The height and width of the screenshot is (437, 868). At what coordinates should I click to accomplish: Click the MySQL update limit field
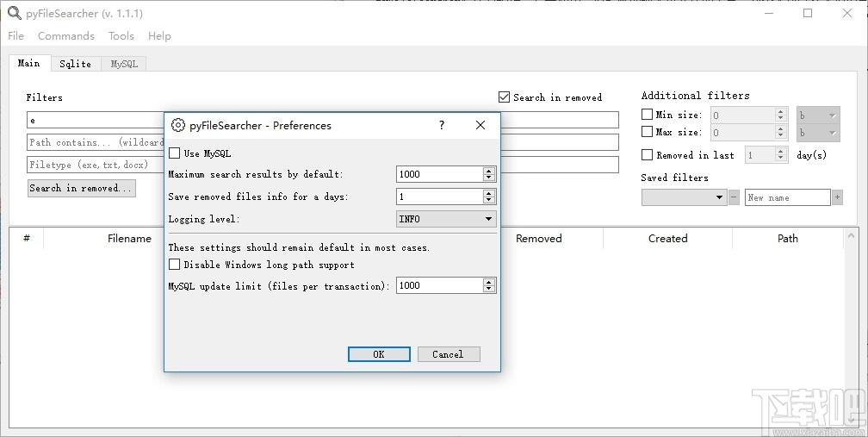pos(439,285)
